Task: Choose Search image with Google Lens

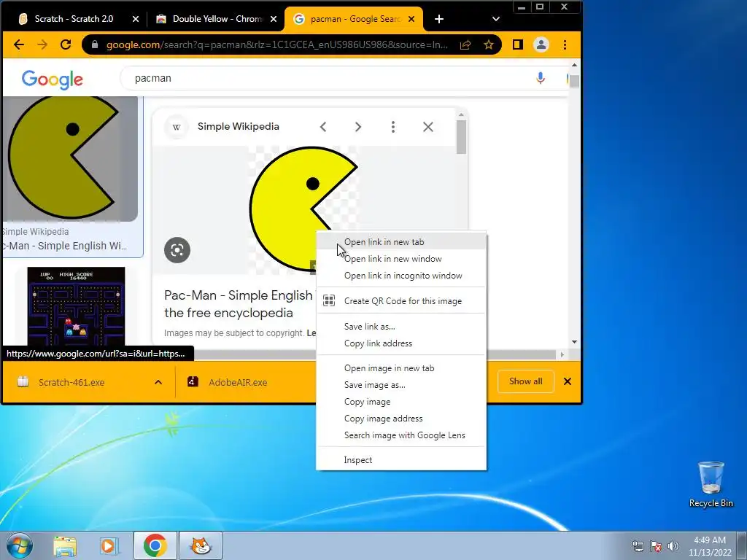Action: (401, 435)
